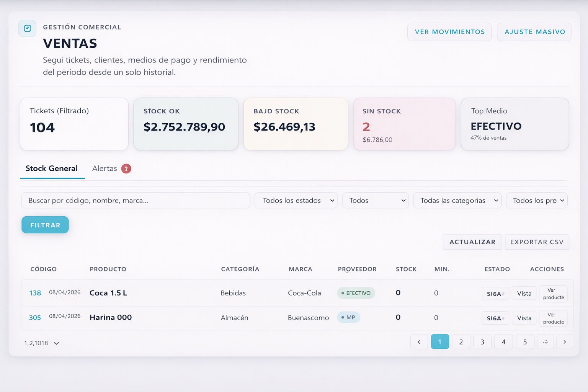Viewport: 588px width, 392px height.
Task: Go to pagination page 2
Action: pyautogui.click(x=461, y=342)
